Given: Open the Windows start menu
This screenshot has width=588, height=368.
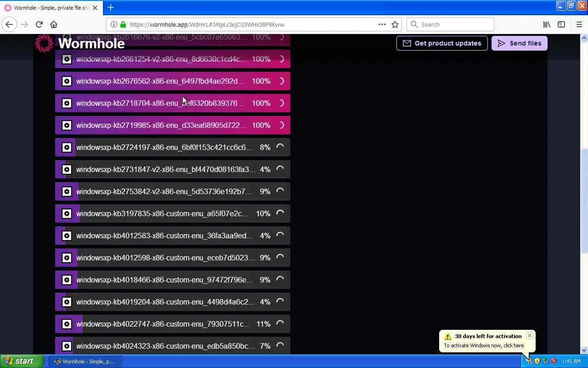Looking at the screenshot, I should pos(22,361).
